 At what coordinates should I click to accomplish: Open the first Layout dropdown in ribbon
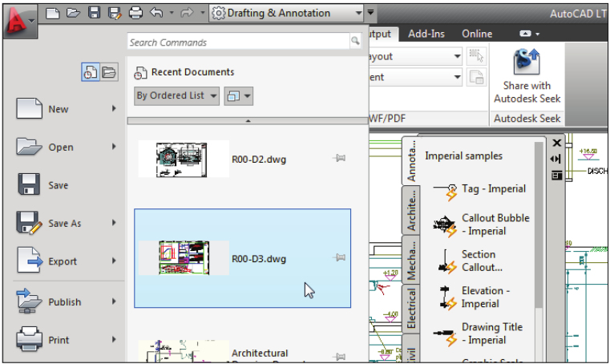click(x=415, y=57)
